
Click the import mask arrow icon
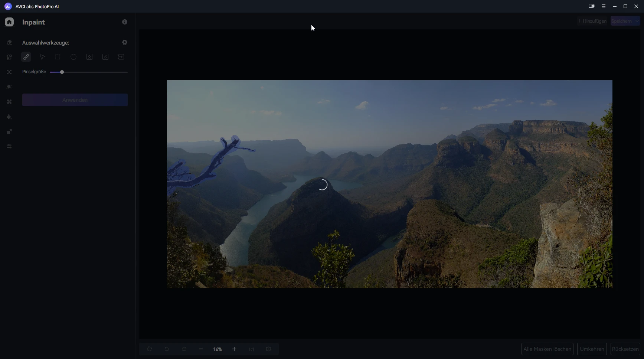[121, 57]
